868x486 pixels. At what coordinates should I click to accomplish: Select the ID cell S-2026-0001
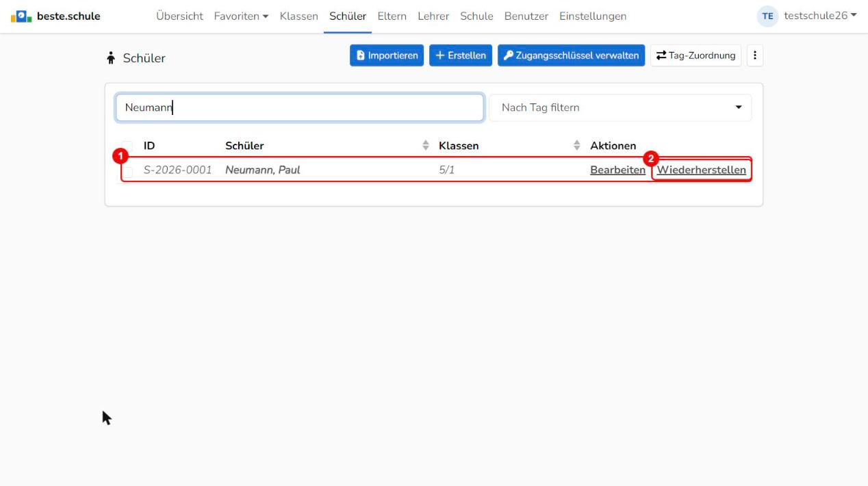178,170
